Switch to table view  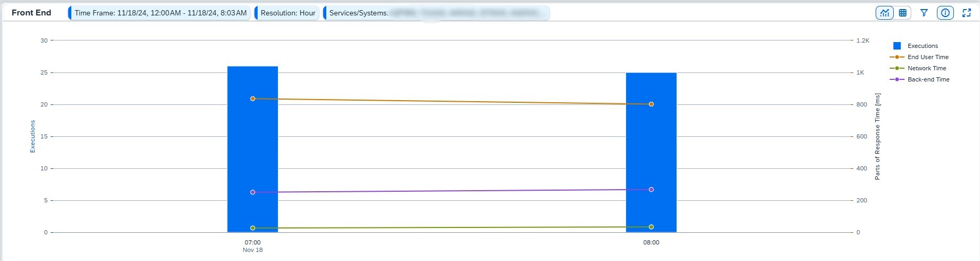click(903, 13)
